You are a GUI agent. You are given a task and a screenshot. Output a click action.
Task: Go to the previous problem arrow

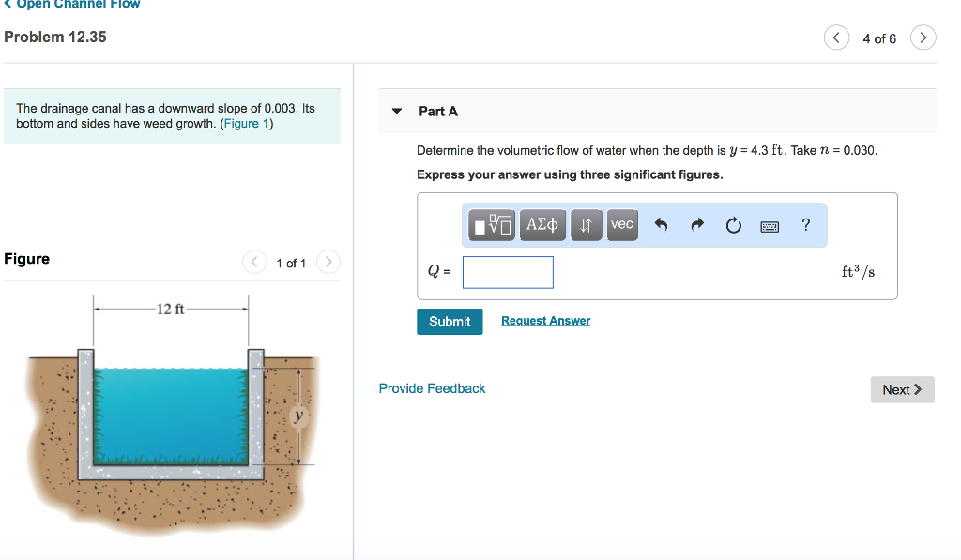(x=836, y=38)
